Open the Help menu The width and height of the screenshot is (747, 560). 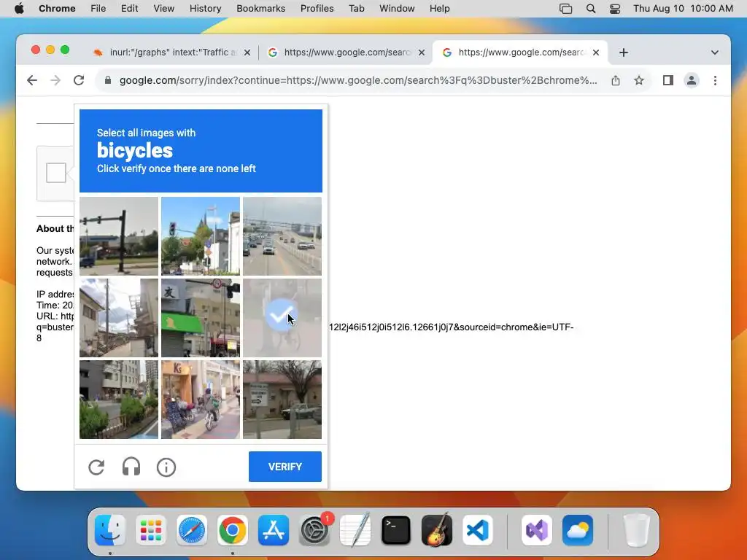(439, 9)
